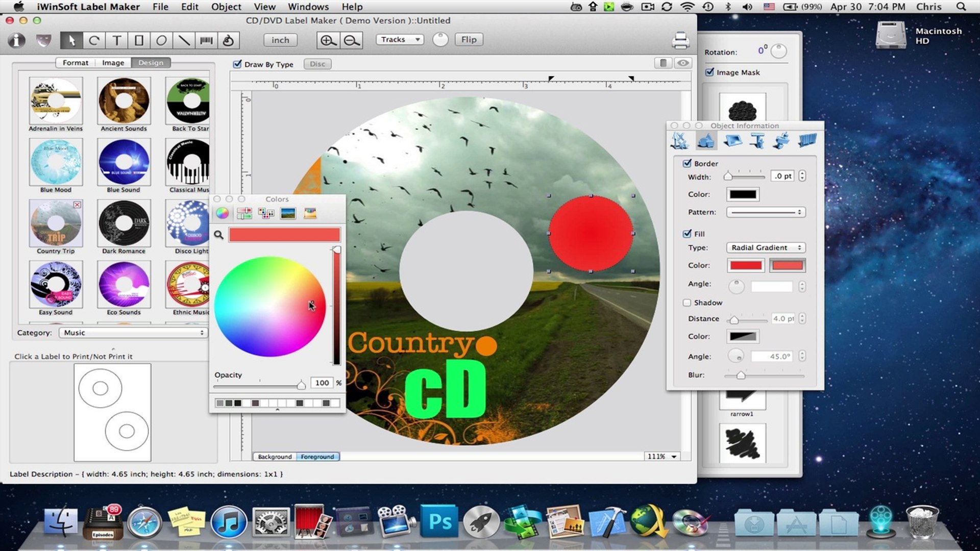Click the Flip button
The height and width of the screenshot is (551, 980).
tap(469, 40)
